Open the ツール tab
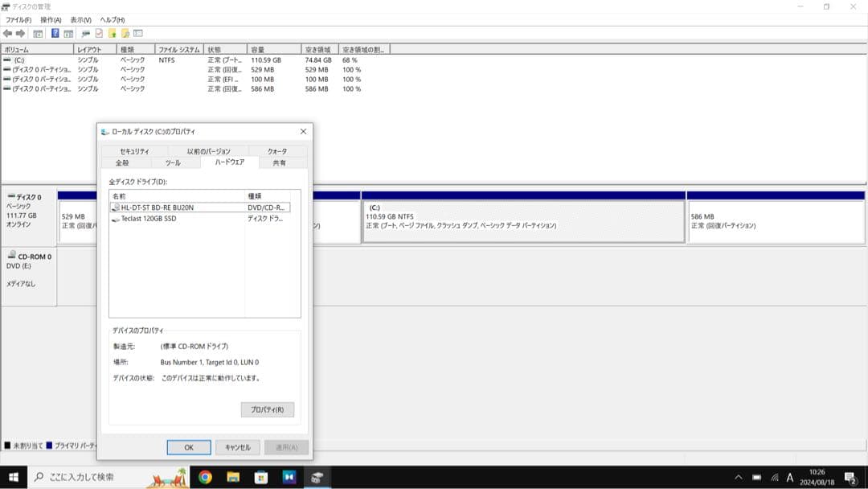The width and height of the screenshot is (868, 489). [x=172, y=162]
